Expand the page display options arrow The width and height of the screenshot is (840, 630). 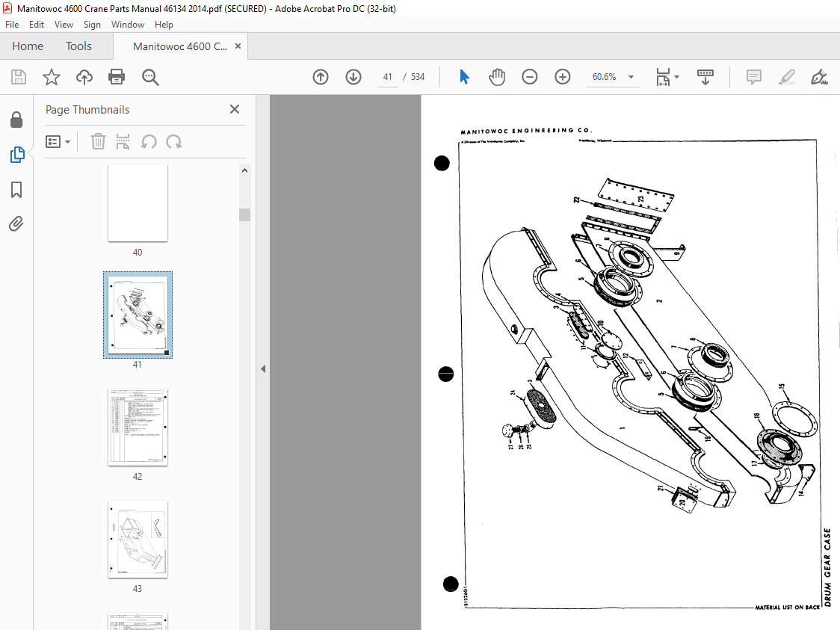(676, 77)
